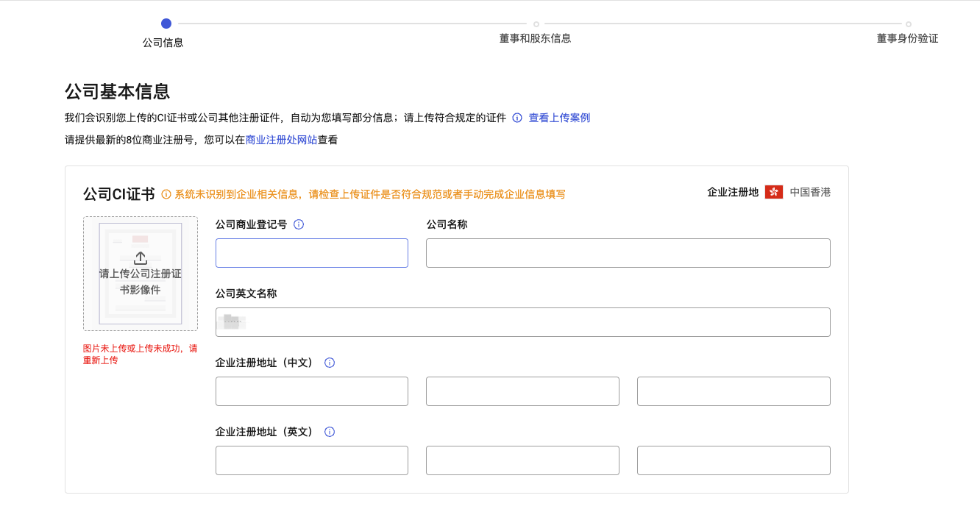Viewport: 980px width, 509px height.
Task: Open tooltip info icon beside 公司商业登记号
Action: pyautogui.click(x=298, y=224)
